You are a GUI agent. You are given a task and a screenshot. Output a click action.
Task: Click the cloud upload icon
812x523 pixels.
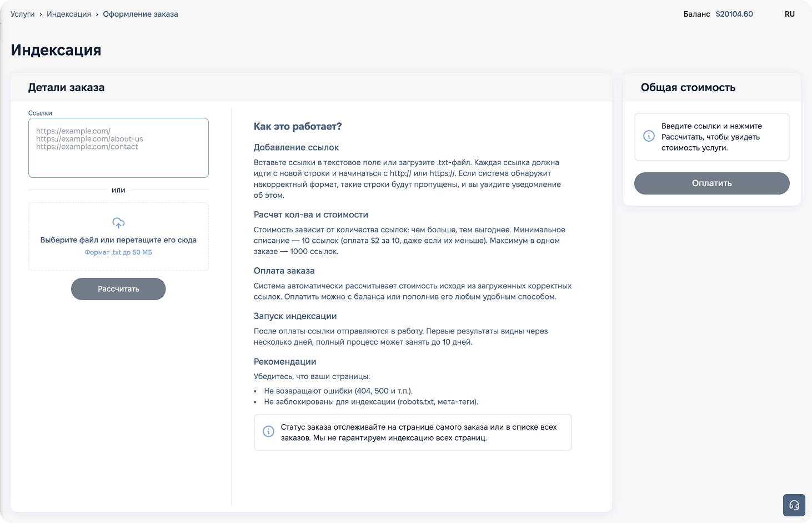[x=118, y=223]
